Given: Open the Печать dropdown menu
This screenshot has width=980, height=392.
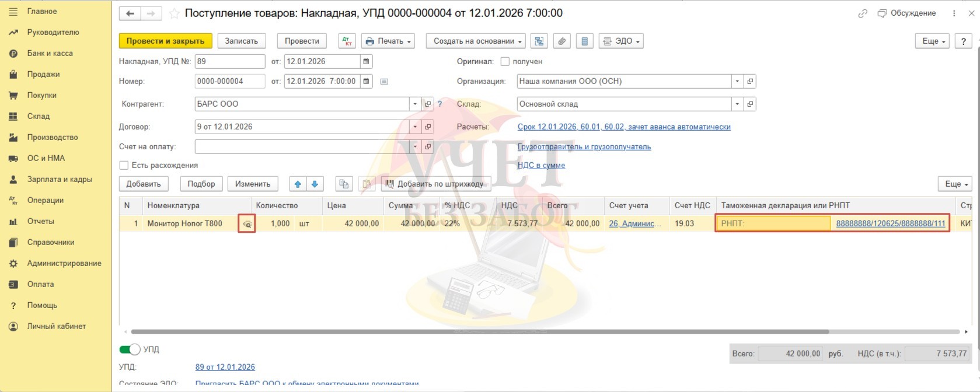Looking at the screenshot, I should tap(388, 41).
